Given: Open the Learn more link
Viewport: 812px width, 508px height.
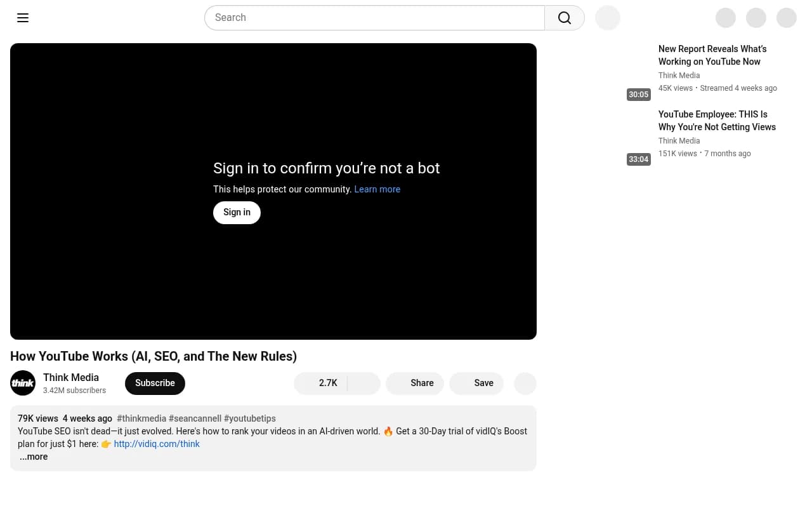Looking at the screenshot, I should (x=377, y=189).
